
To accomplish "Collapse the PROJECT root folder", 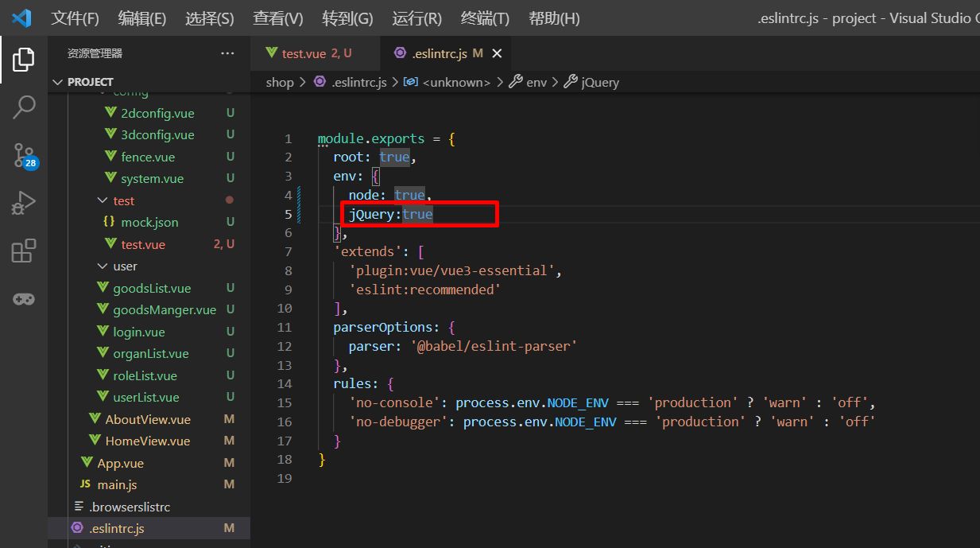I will [x=58, y=82].
